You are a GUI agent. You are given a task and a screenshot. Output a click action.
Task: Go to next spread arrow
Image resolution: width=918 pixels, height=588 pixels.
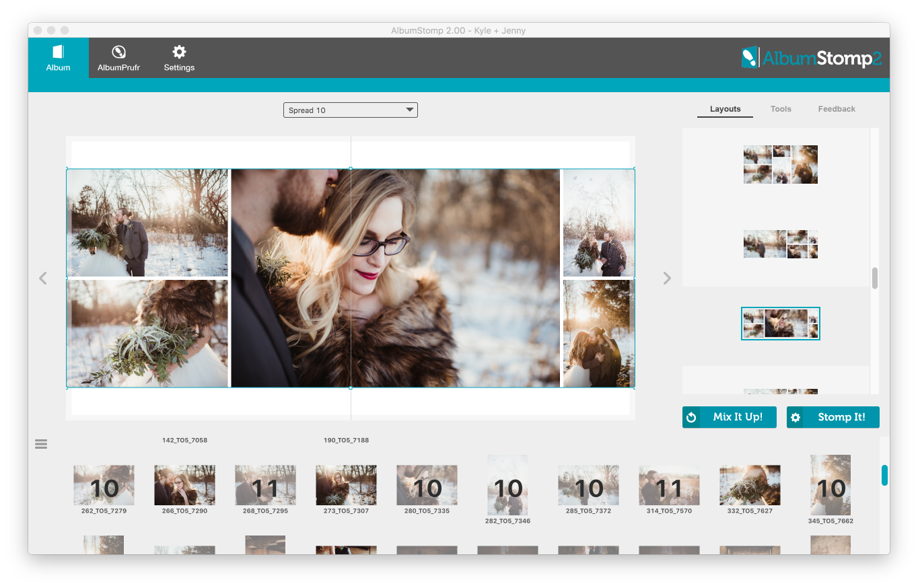click(667, 278)
